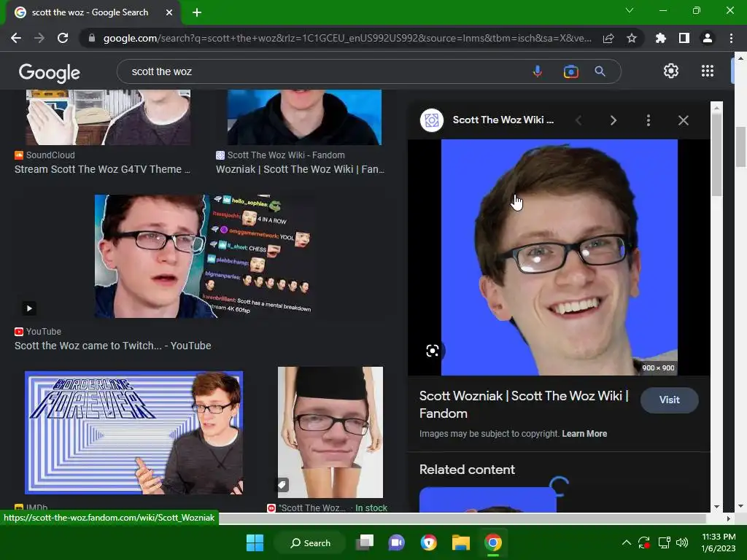Open Chrome tab search chevron
Image resolution: width=747 pixels, height=560 pixels.
coord(630,10)
